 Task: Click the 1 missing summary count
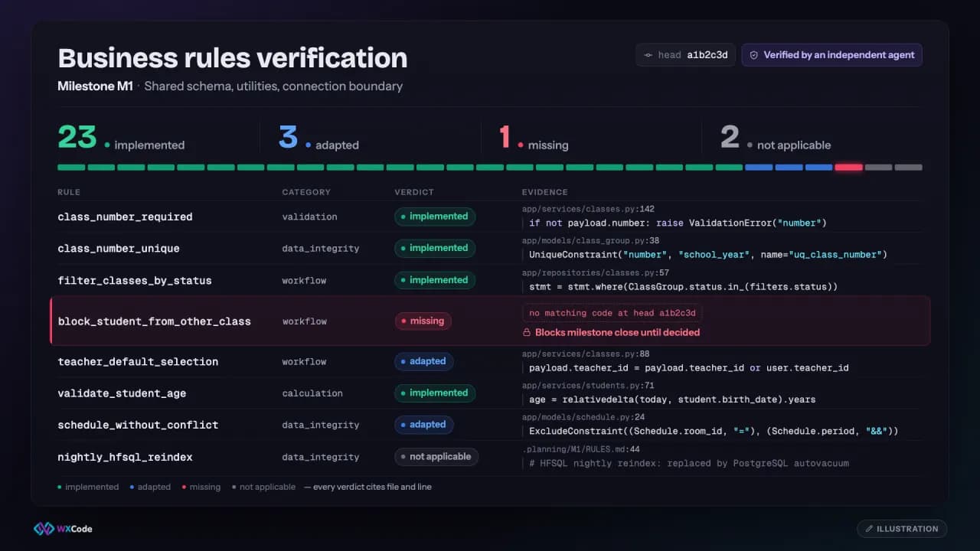534,138
